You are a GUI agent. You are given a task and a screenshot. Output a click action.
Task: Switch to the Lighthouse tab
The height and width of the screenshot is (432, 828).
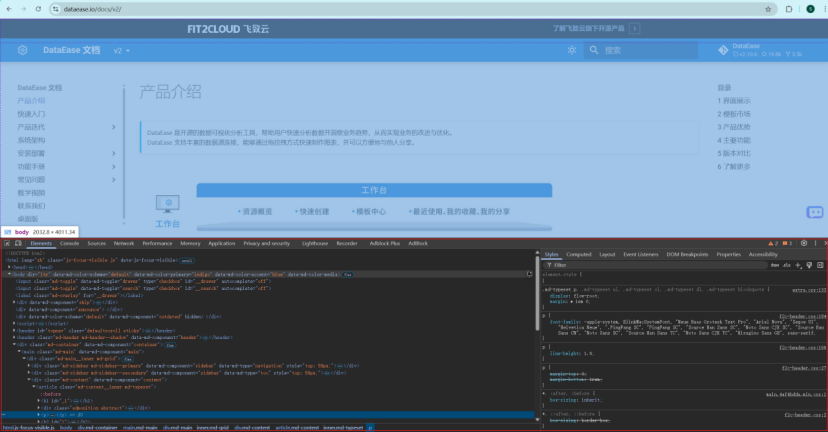(315, 243)
